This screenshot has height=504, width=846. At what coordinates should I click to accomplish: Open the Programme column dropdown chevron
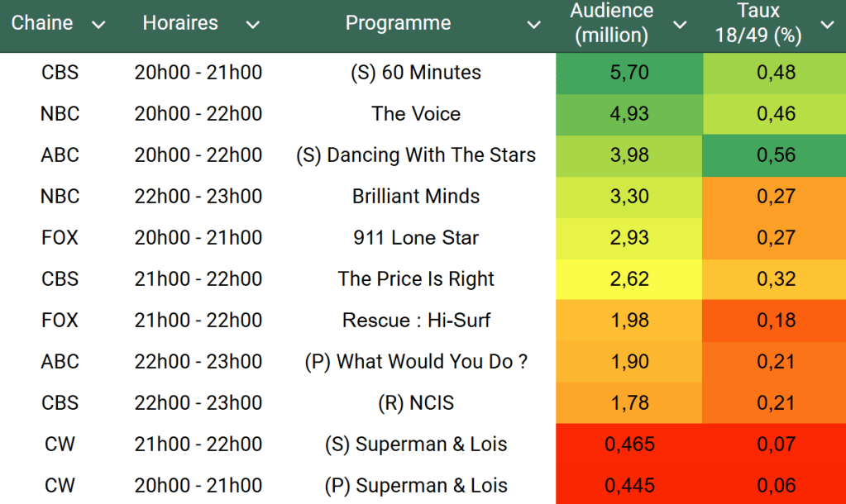click(x=534, y=25)
